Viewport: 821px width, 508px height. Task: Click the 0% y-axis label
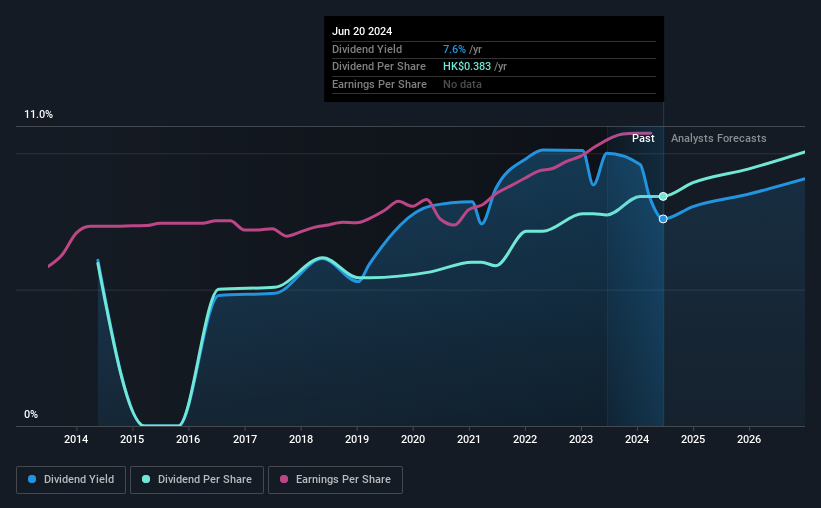tap(31, 414)
